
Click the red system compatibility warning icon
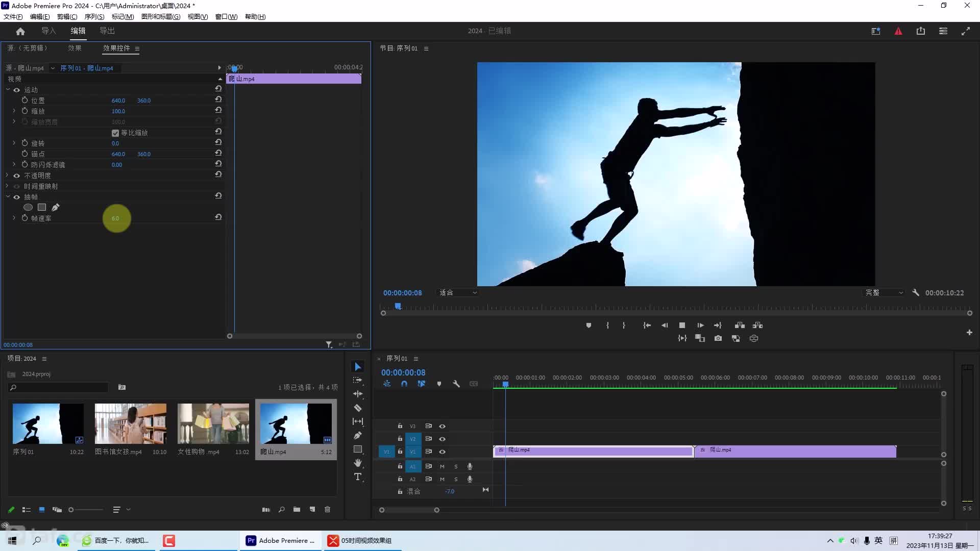tap(898, 31)
